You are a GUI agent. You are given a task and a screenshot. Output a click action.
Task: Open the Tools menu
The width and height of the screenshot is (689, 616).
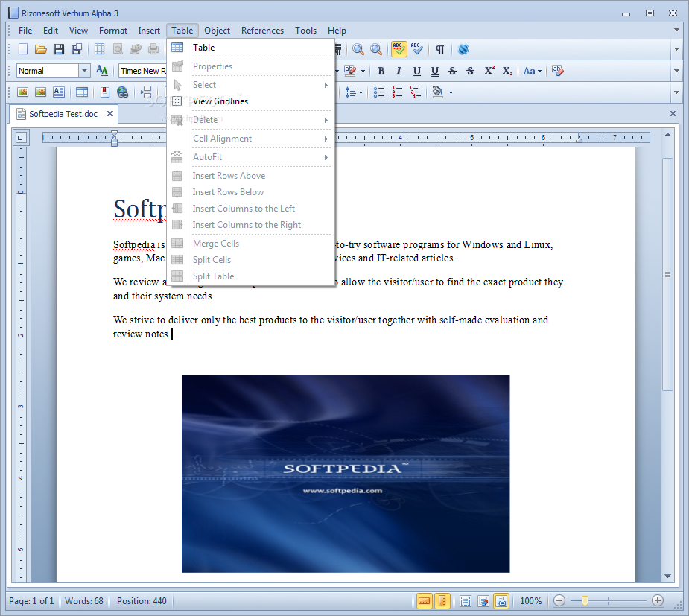click(x=305, y=31)
